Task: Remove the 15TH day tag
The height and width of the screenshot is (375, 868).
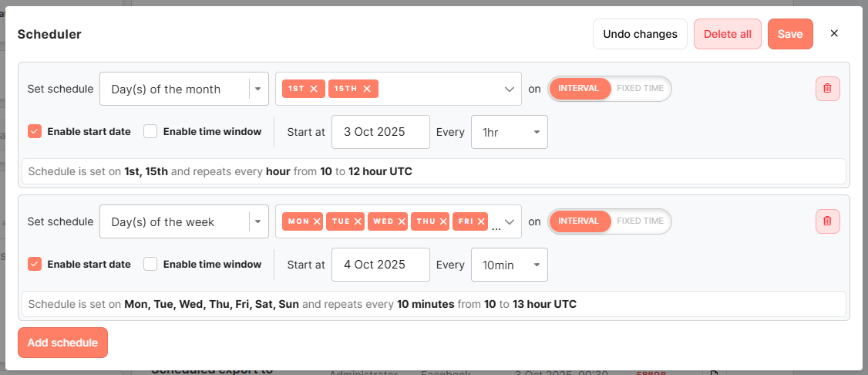Action: coord(367,89)
